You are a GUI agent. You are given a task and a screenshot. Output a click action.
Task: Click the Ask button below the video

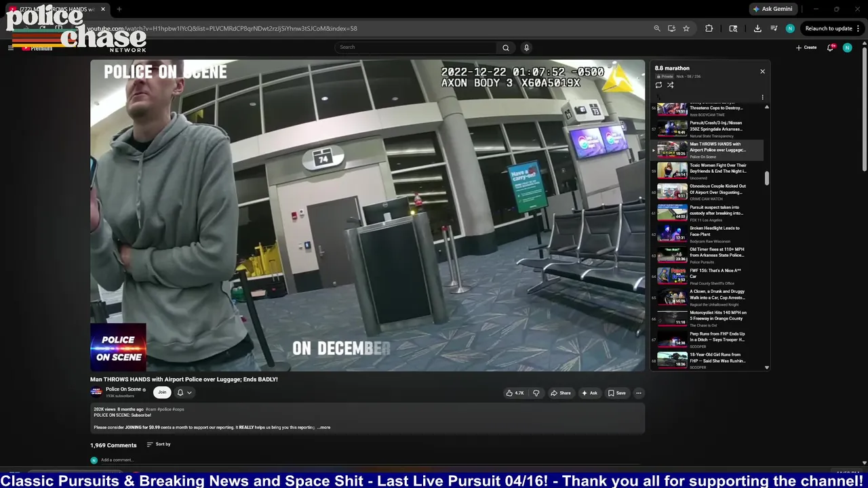coord(589,393)
